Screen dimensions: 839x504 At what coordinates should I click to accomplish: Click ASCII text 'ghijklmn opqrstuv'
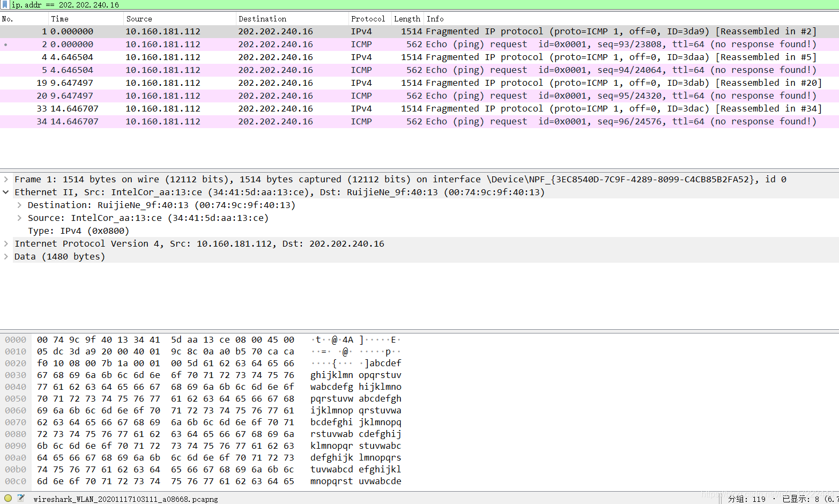click(356, 375)
